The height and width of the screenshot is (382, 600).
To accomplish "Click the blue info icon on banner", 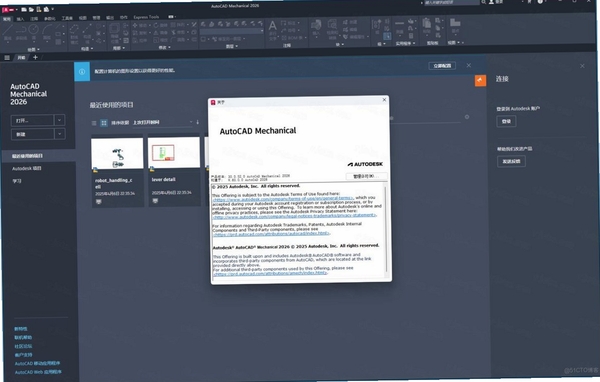I will (x=82, y=72).
